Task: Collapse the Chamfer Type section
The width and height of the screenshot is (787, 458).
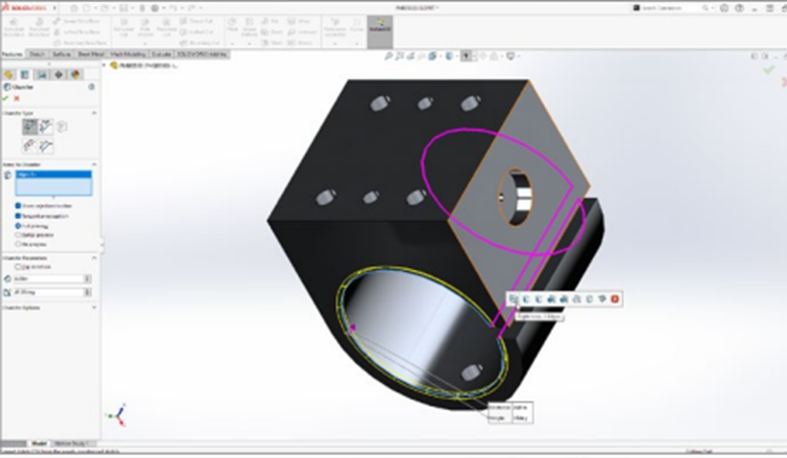Action: [94, 113]
